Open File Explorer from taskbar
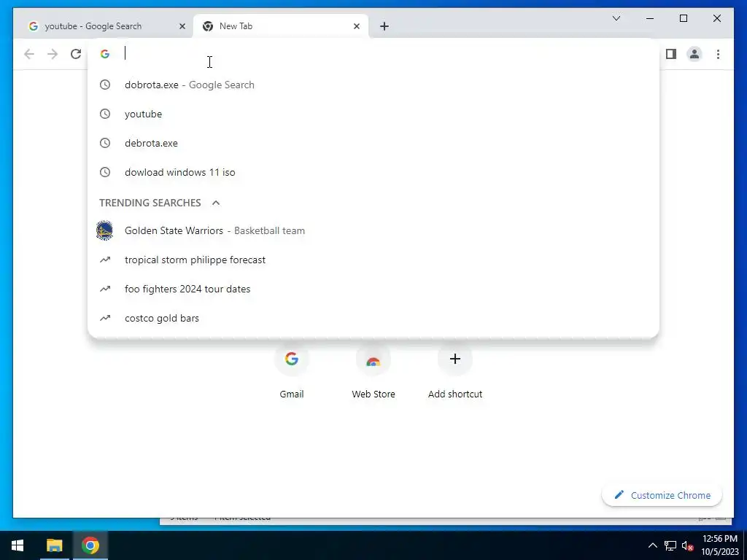This screenshot has width=747, height=560. 54,545
